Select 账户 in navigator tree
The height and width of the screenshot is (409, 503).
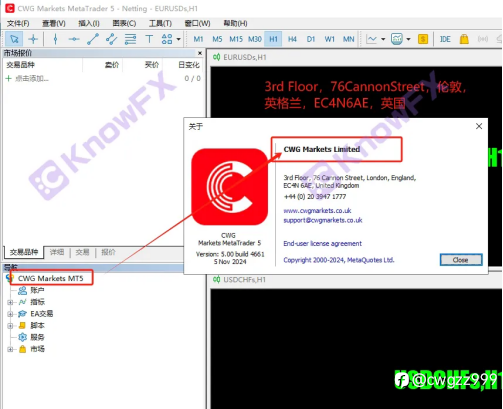point(37,290)
